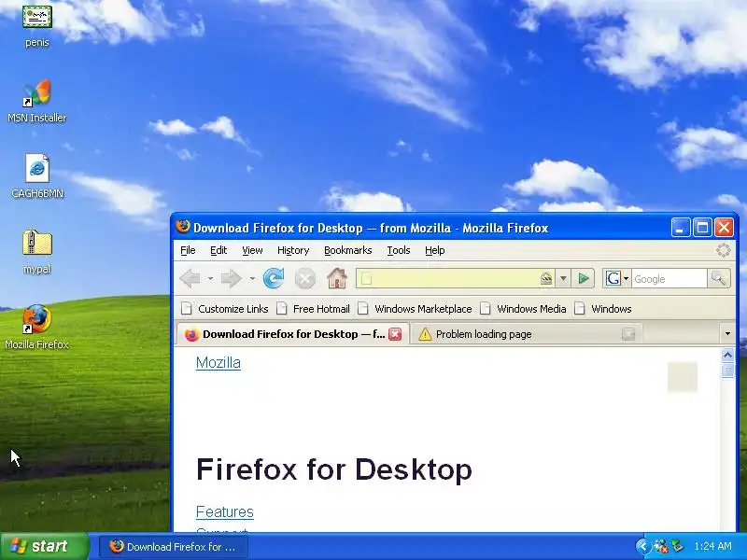Open the View menu
This screenshot has width=747, height=560.
[252, 250]
